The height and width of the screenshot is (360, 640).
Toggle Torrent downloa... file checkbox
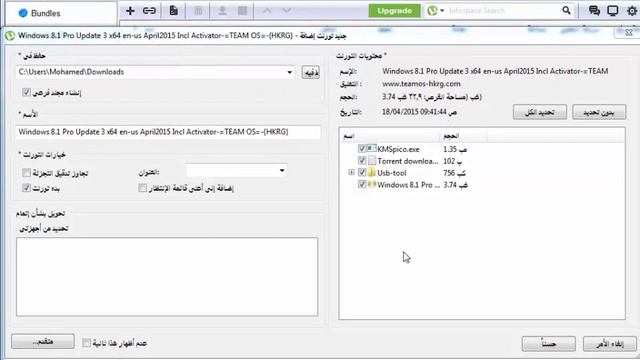tap(362, 161)
